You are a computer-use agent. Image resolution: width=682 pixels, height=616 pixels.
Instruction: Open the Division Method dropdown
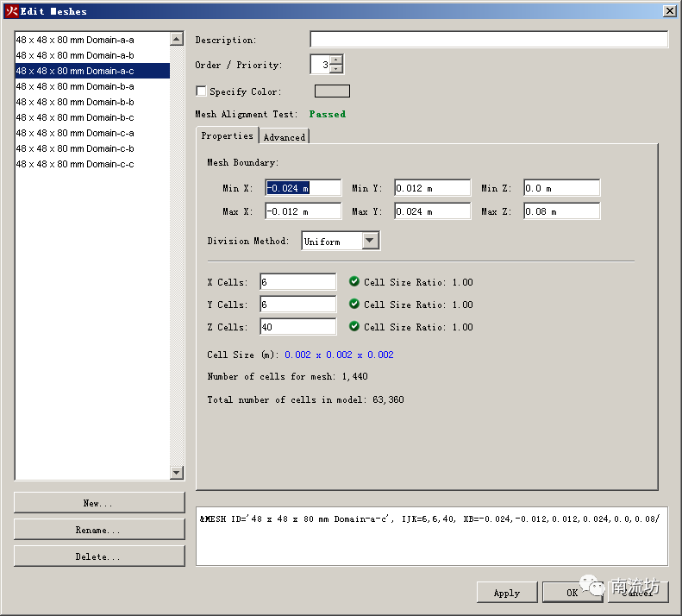tap(370, 242)
